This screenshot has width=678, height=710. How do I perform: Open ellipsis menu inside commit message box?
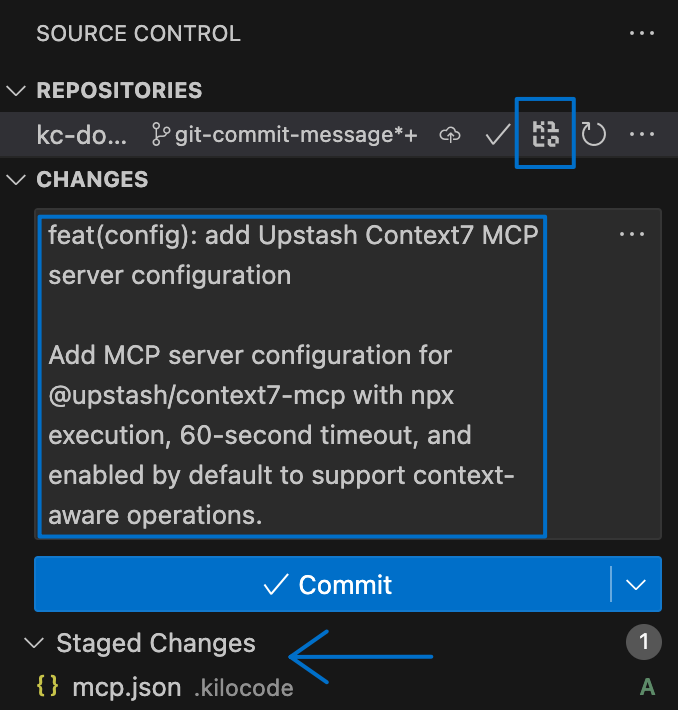pos(631,234)
